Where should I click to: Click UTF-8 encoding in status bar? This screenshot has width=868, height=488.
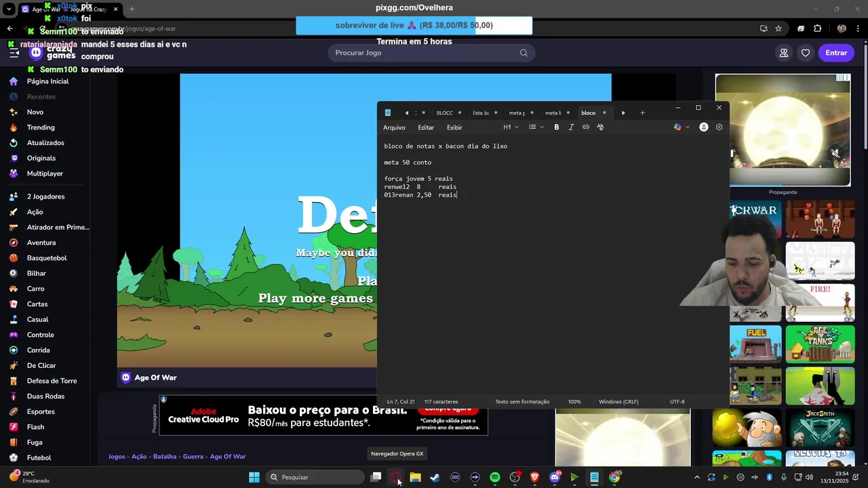click(x=677, y=402)
